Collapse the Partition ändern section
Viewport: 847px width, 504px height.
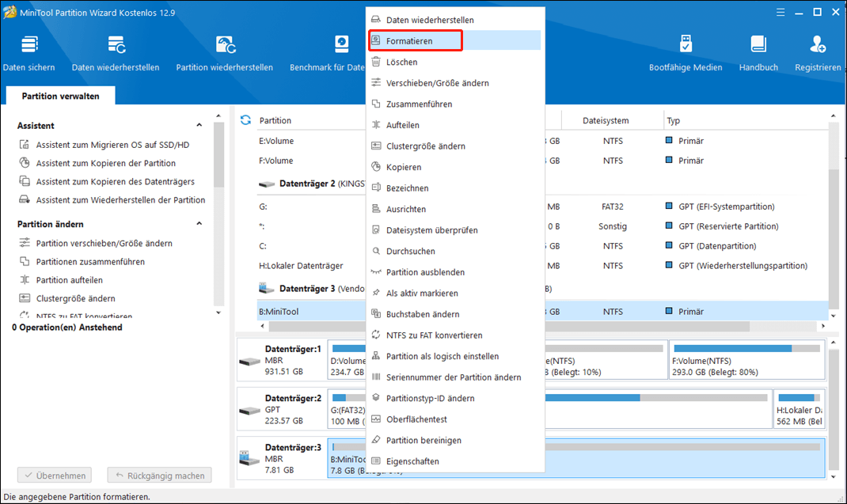point(199,225)
